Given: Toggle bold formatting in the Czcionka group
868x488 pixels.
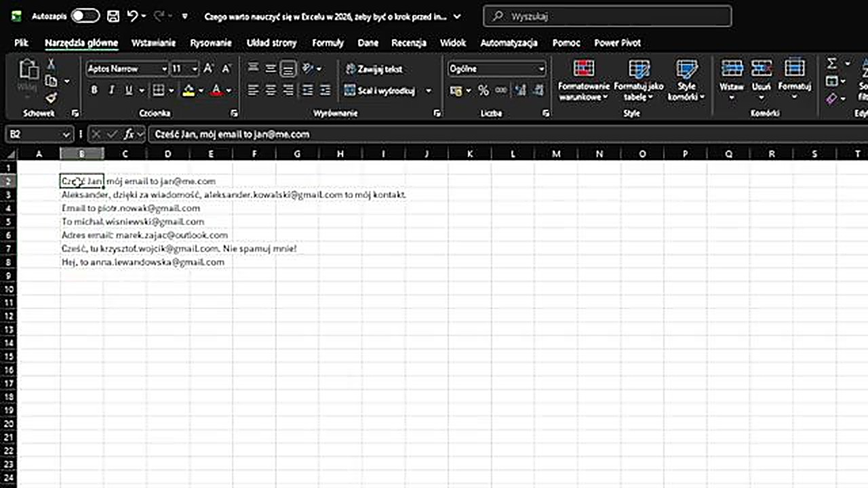Looking at the screenshot, I should (x=94, y=90).
